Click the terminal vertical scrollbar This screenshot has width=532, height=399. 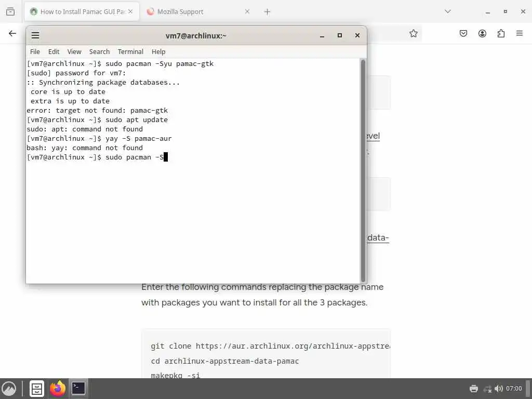363,170
